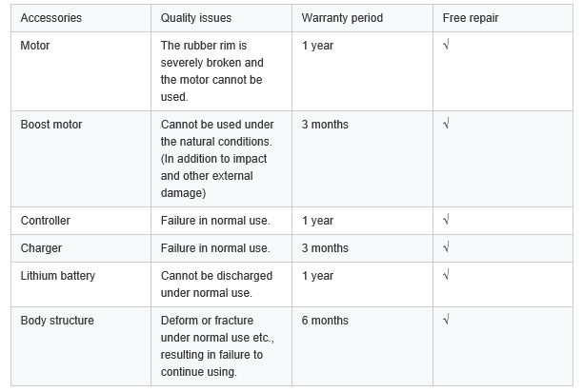
Task: Click the Charger row's "3 months" warranty
Action: pyautogui.click(x=325, y=248)
